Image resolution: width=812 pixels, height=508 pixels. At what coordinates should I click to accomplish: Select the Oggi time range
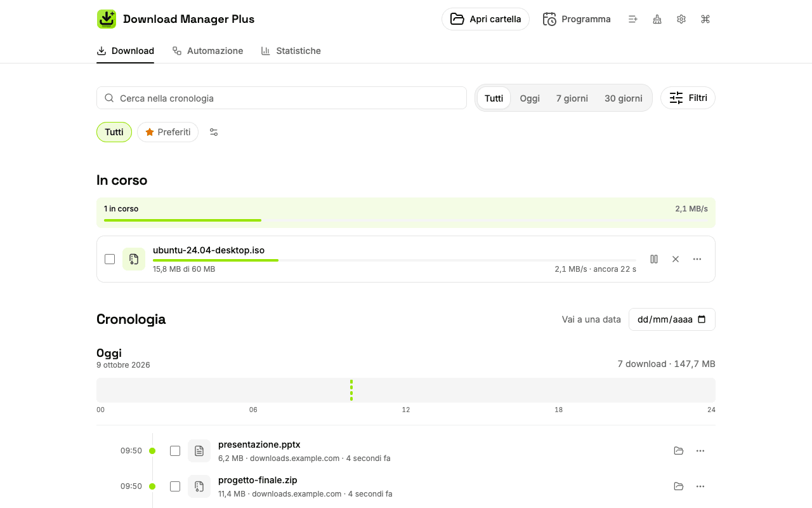530,98
